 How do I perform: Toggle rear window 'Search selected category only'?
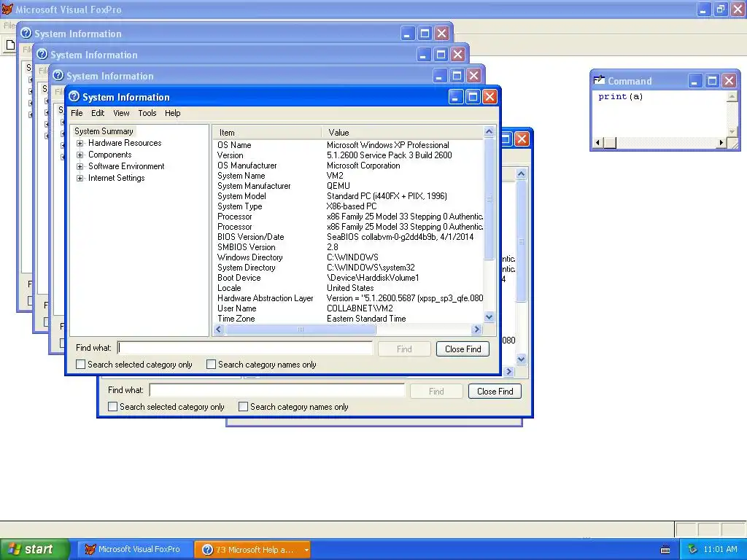pyautogui.click(x=112, y=407)
